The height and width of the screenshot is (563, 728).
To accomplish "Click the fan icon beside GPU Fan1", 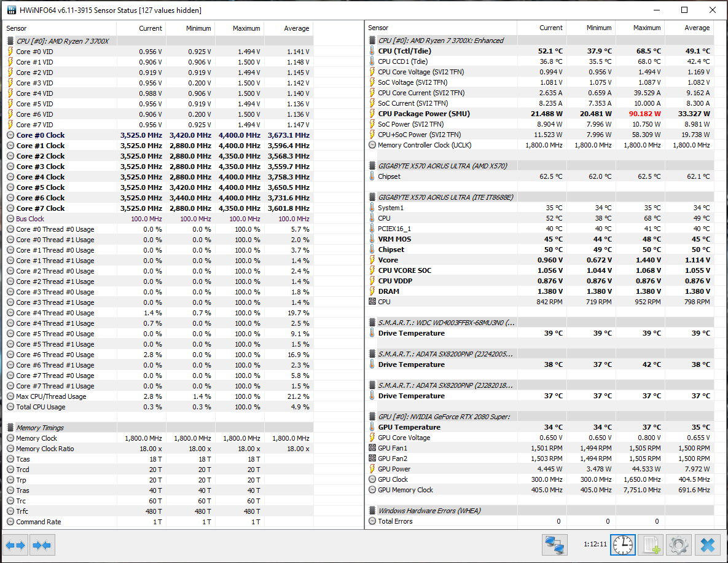I will click(x=372, y=448).
